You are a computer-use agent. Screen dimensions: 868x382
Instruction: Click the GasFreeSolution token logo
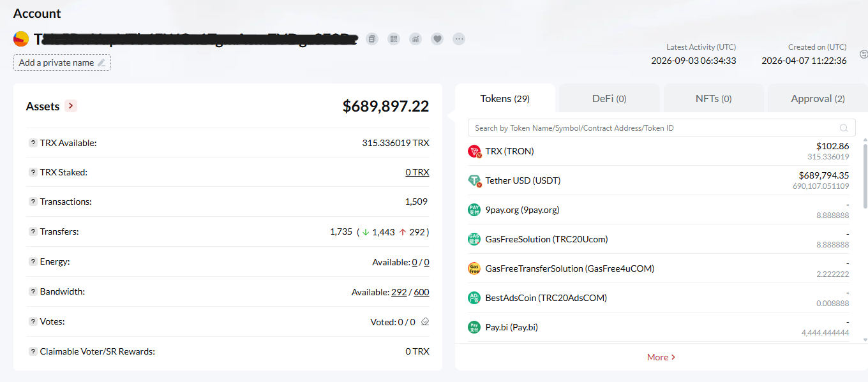click(474, 239)
